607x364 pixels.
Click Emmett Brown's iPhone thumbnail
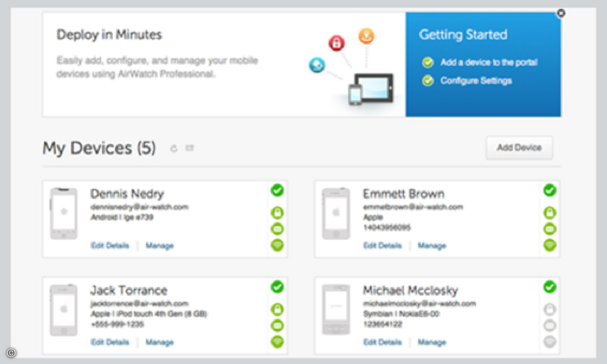(336, 213)
